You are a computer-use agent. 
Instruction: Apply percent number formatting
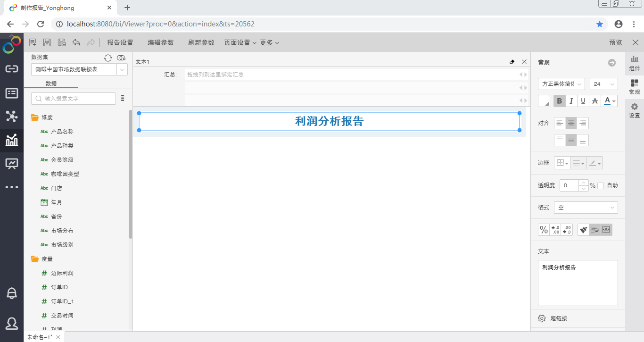pyautogui.click(x=544, y=229)
